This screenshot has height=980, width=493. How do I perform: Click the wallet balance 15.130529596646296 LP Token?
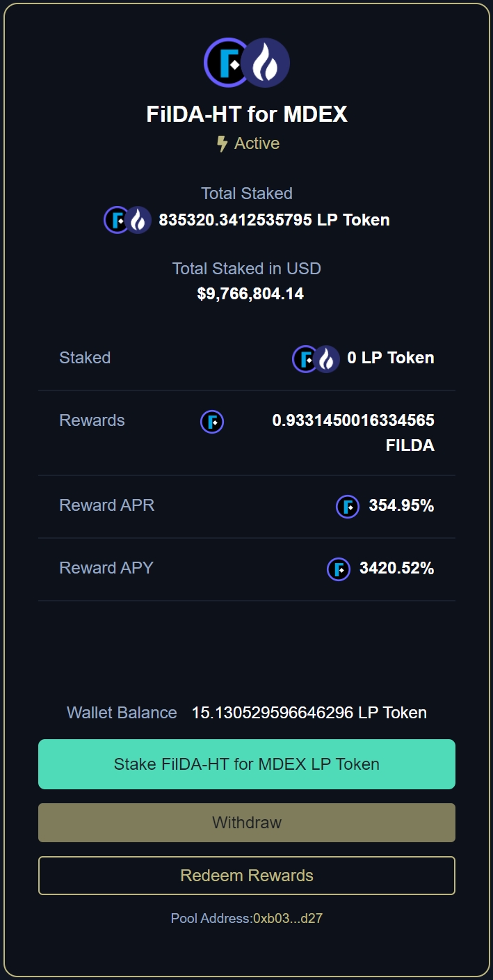click(309, 713)
